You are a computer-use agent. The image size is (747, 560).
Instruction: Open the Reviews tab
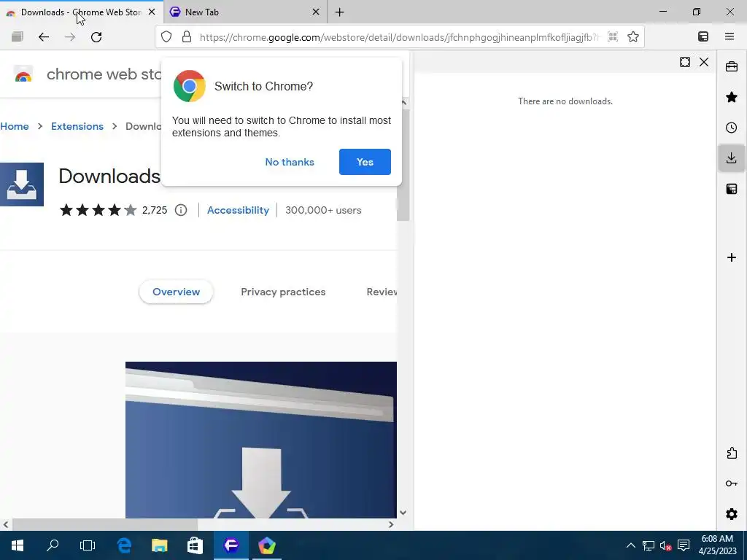pyautogui.click(x=382, y=292)
